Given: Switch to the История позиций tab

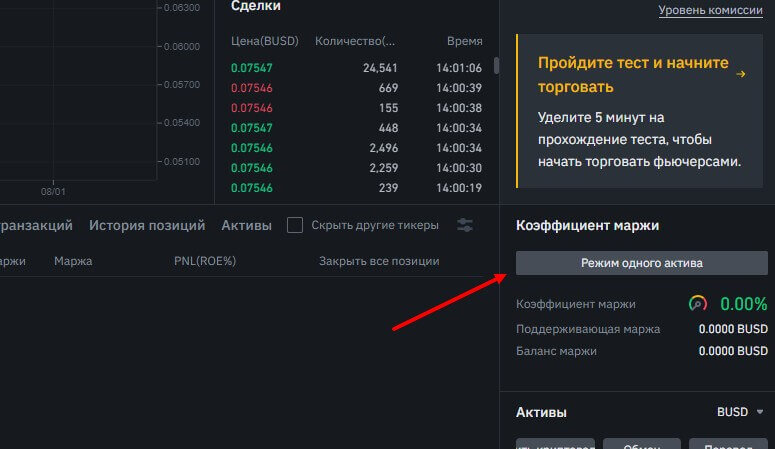Looking at the screenshot, I should [147, 225].
